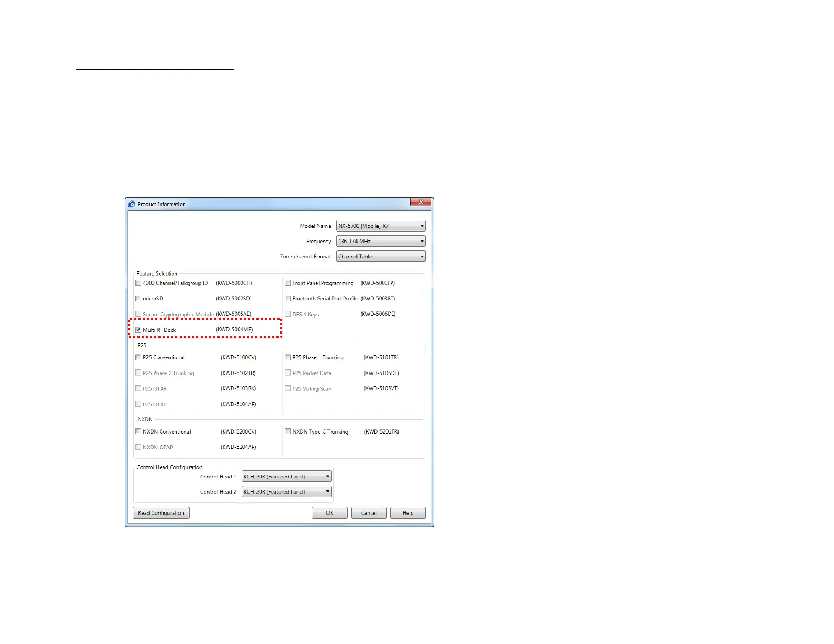Enable P25 Phase 1 Trunking checkbox
This screenshot has width=834, height=644.
pos(288,357)
